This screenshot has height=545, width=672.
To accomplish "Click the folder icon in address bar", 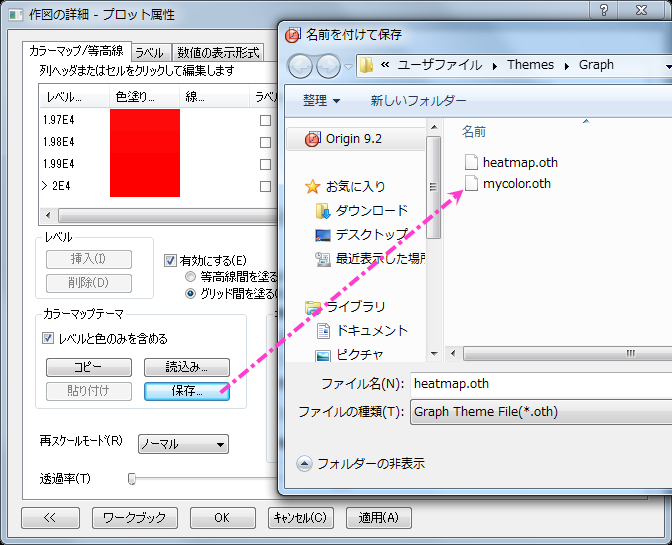I will coord(366,65).
